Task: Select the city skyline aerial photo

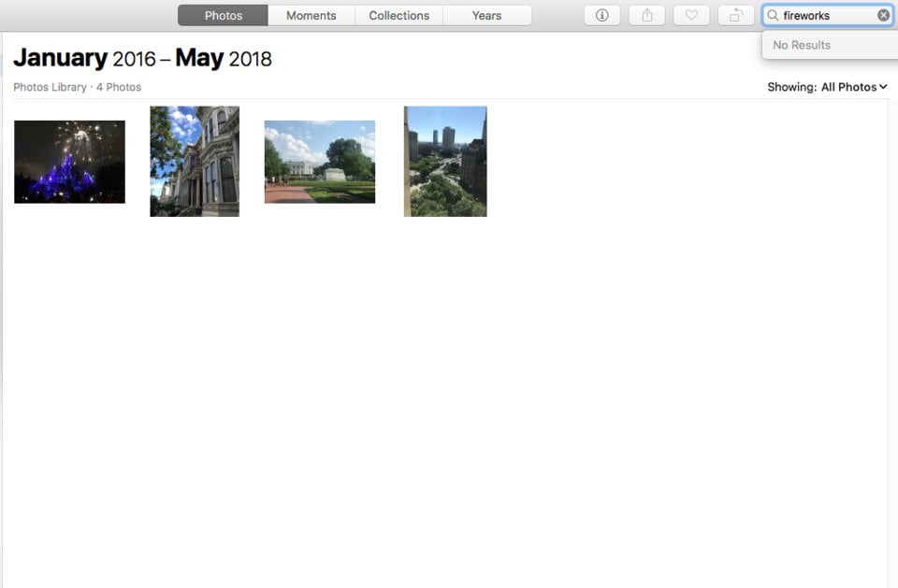Action: point(445,162)
